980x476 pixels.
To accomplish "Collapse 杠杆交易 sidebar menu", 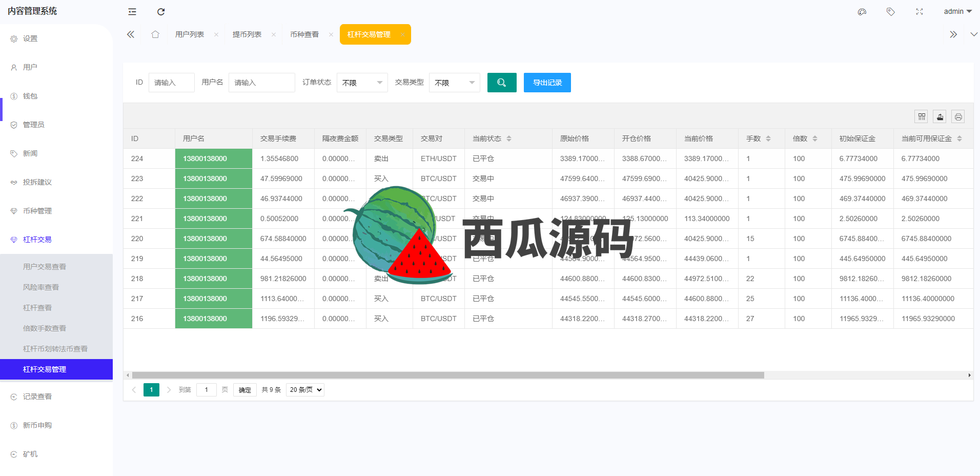I will (x=56, y=240).
